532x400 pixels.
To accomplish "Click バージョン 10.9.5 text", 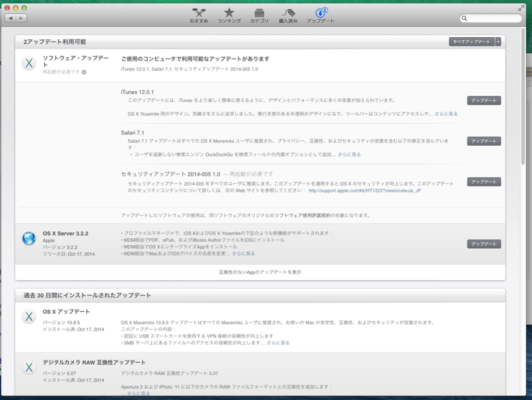I will tap(61, 323).
